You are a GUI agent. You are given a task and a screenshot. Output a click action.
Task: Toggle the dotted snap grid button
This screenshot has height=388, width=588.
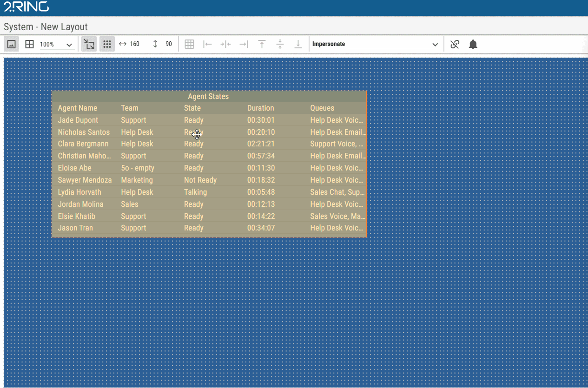click(107, 44)
